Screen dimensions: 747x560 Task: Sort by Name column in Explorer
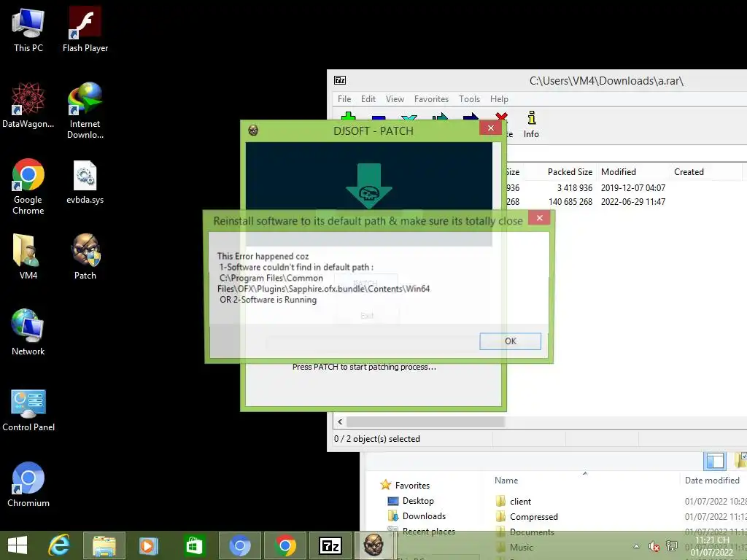(x=506, y=481)
